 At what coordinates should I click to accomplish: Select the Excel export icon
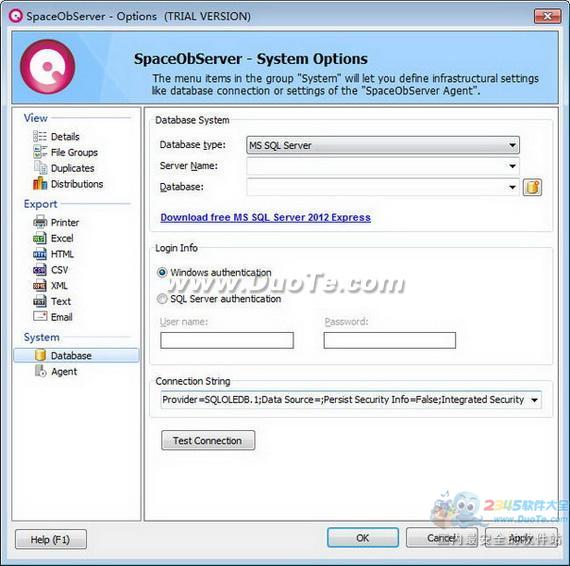point(40,238)
